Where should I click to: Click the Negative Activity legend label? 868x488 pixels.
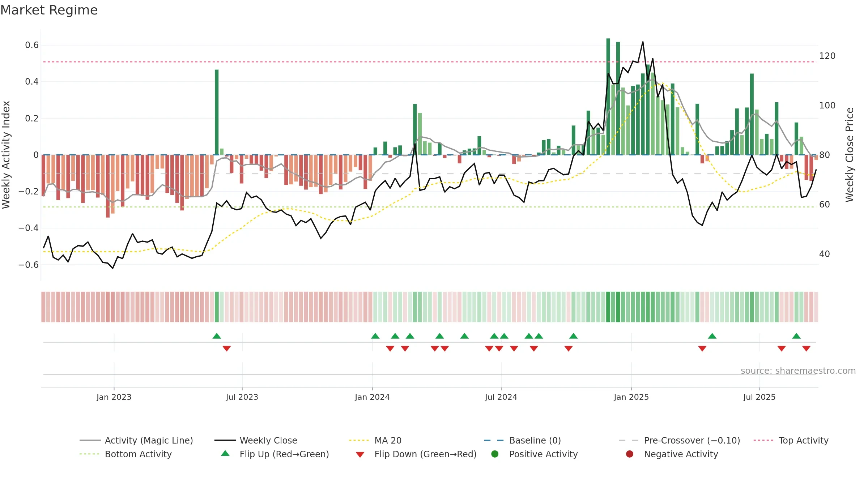click(681, 454)
